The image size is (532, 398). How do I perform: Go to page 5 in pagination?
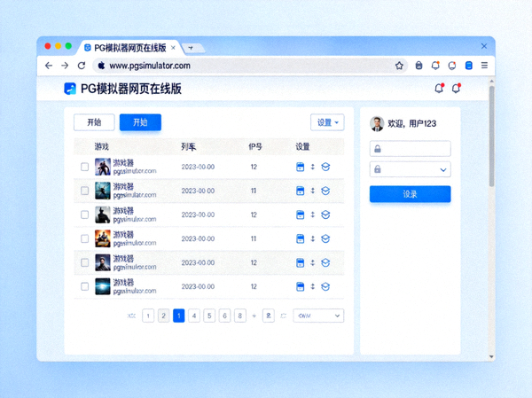pos(209,316)
